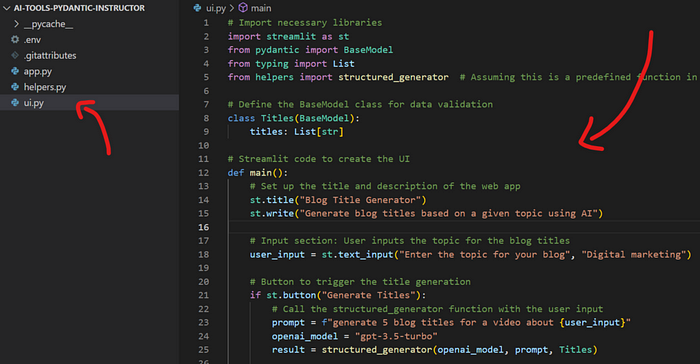700x364 pixels.
Task: Click the gear icon beside .env
Action: [15, 40]
